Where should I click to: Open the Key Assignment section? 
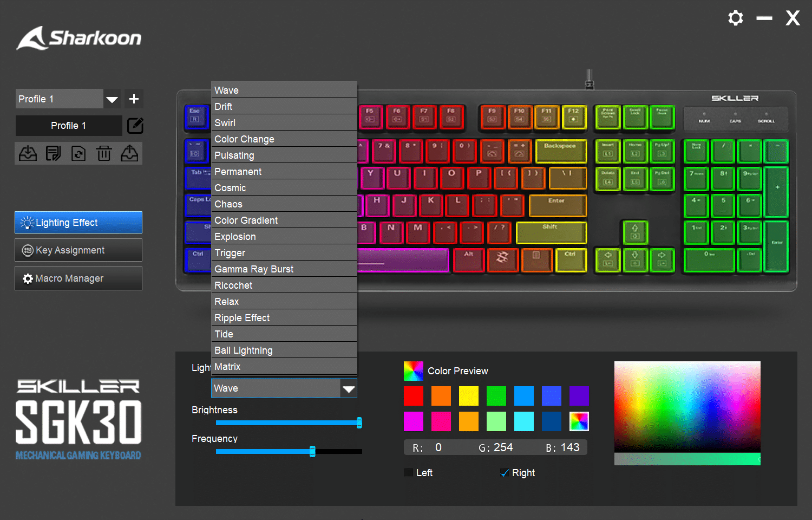point(78,250)
